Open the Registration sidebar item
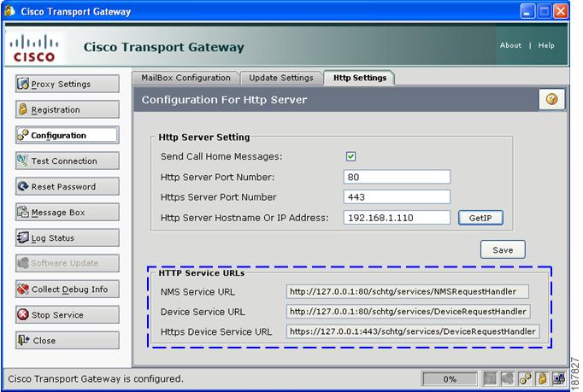The width and height of the screenshot is (583, 392). pos(68,109)
